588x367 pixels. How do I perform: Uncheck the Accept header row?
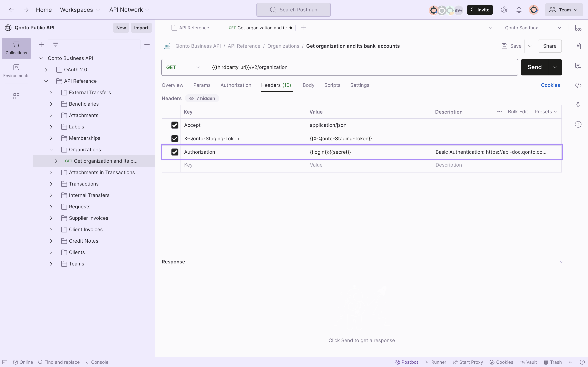pyautogui.click(x=175, y=125)
